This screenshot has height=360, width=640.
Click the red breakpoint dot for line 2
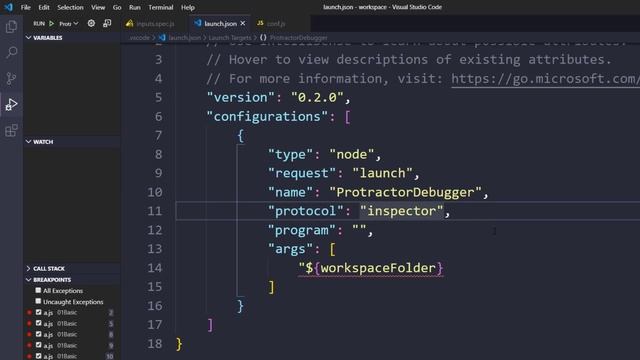tap(29, 313)
